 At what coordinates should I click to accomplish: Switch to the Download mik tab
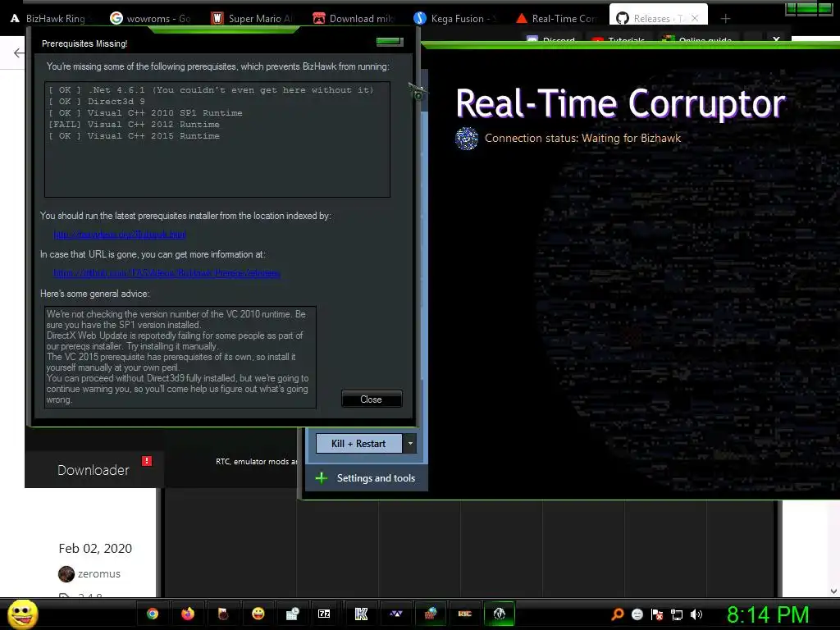354,18
